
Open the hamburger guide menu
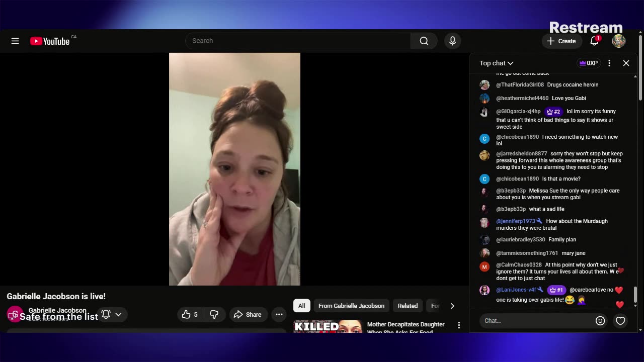(15, 41)
